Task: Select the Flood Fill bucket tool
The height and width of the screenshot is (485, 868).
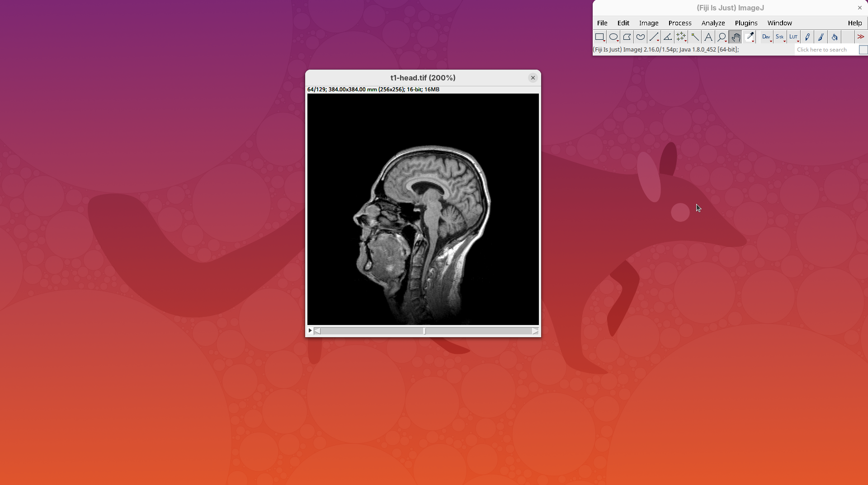Action: click(835, 37)
